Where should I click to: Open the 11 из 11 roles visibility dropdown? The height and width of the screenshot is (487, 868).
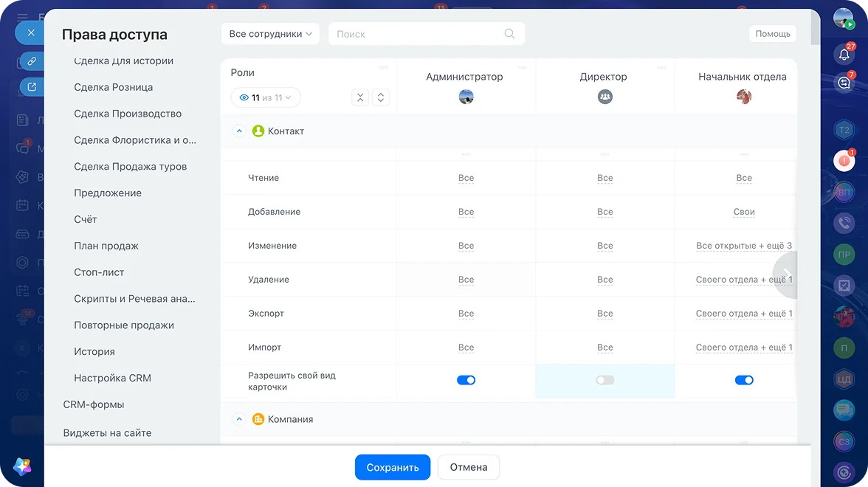[x=266, y=97]
